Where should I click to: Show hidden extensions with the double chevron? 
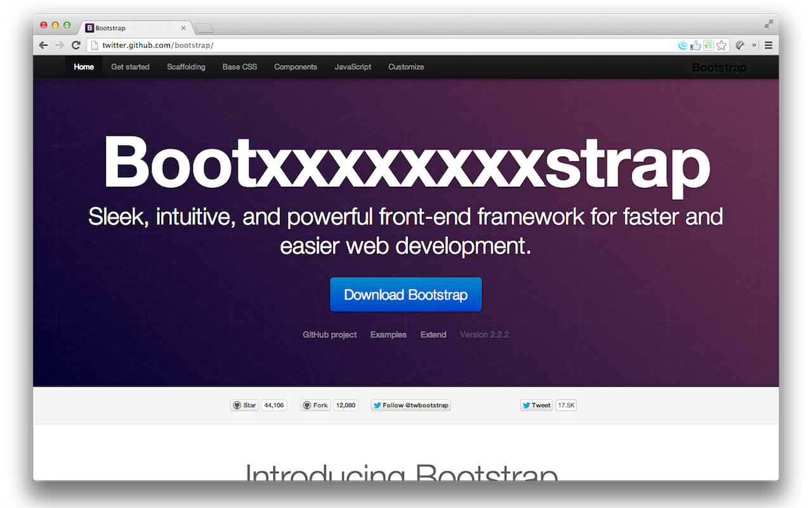[754, 45]
